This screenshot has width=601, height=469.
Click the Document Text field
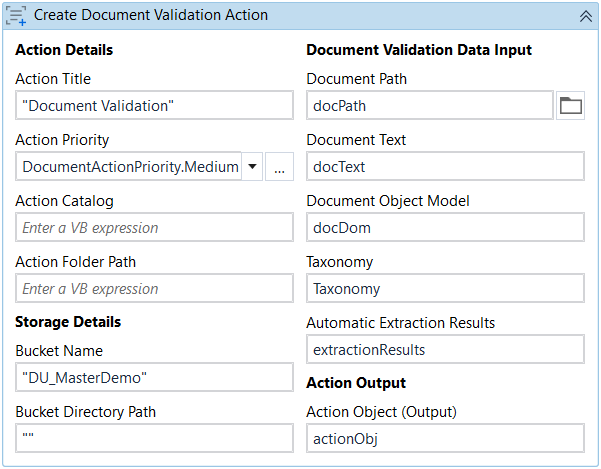(445, 167)
